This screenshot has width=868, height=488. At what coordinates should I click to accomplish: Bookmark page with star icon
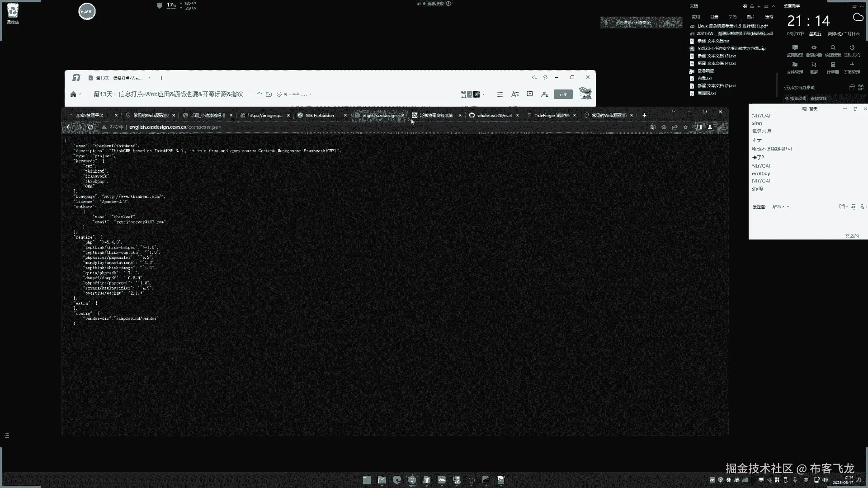click(686, 127)
